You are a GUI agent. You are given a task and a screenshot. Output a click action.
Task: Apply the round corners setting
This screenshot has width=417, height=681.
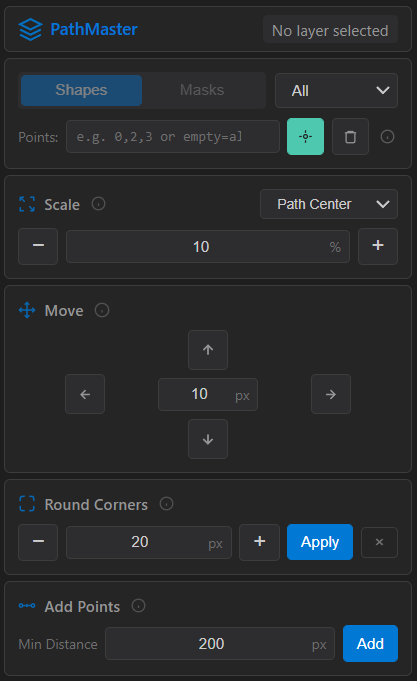click(x=320, y=542)
